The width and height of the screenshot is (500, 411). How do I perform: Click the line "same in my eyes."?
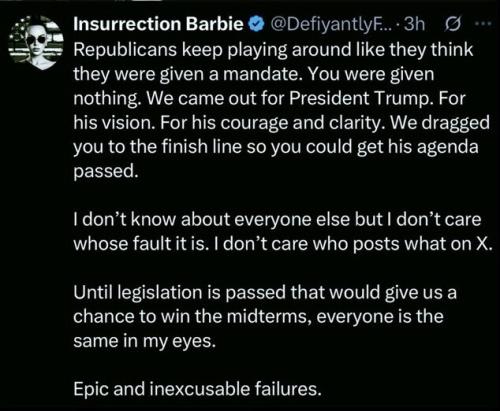click(x=145, y=341)
